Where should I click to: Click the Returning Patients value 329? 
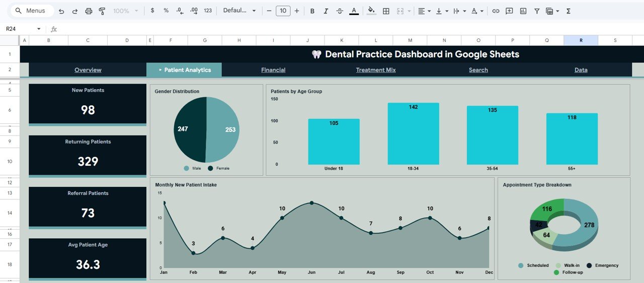click(88, 161)
